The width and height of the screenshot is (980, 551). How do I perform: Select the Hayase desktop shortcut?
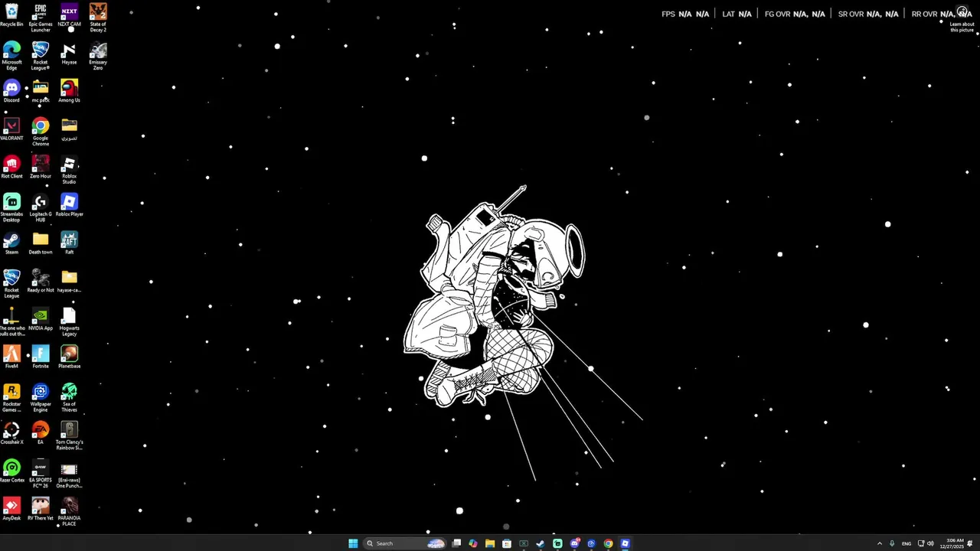69,54
